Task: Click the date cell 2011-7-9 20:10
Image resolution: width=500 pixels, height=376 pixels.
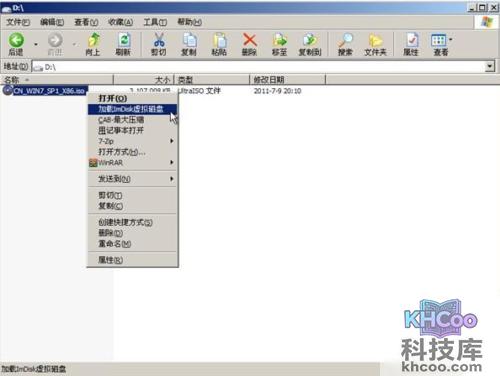Action: [277, 91]
